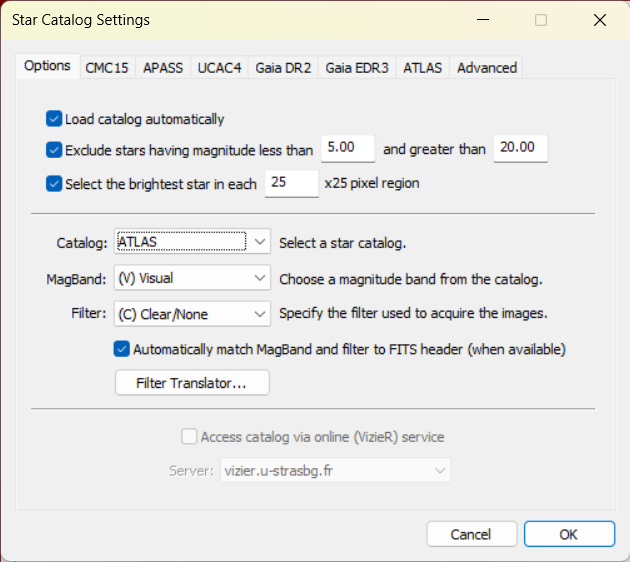The width and height of the screenshot is (630, 562).
Task: Click the pixel region field showing 25
Action: [x=292, y=183]
